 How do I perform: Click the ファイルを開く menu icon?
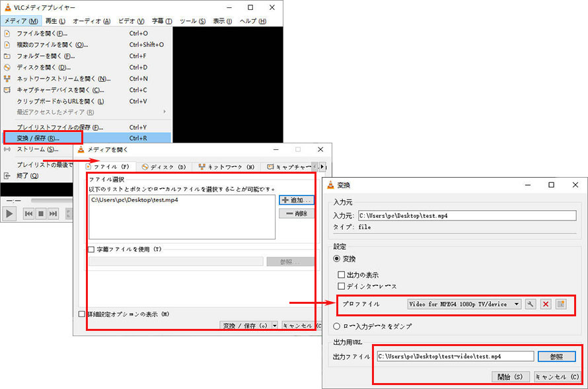click(7, 34)
